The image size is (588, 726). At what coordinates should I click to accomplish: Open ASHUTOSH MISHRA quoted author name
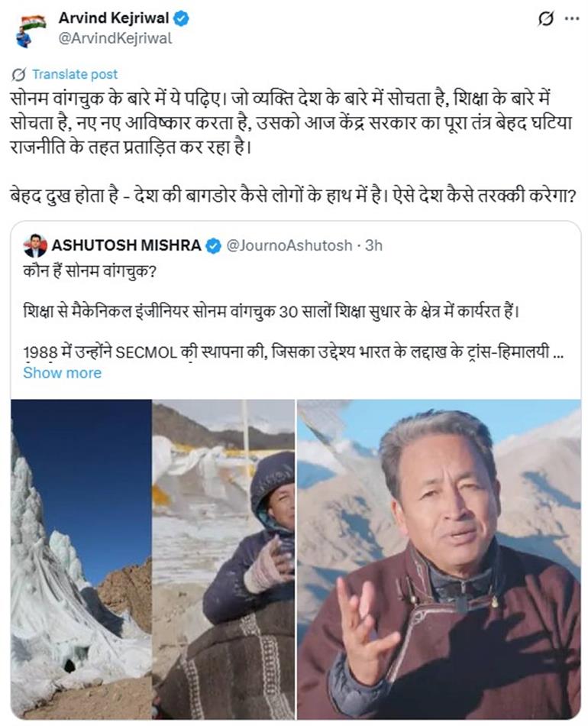coord(126,245)
